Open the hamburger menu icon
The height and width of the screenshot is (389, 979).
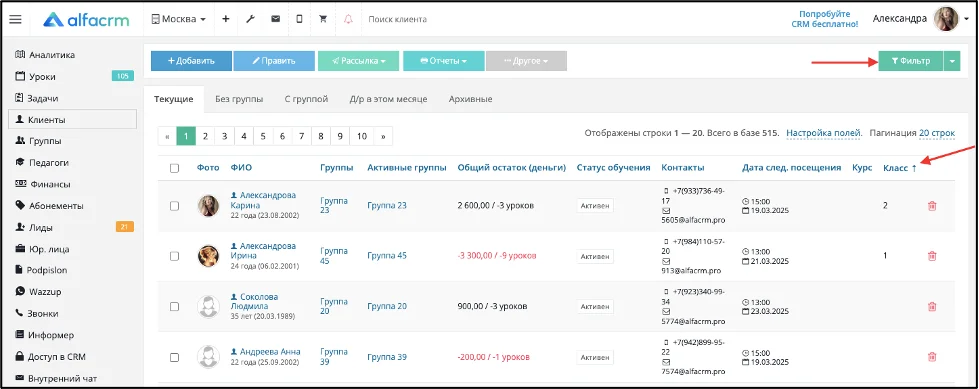point(16,19)
